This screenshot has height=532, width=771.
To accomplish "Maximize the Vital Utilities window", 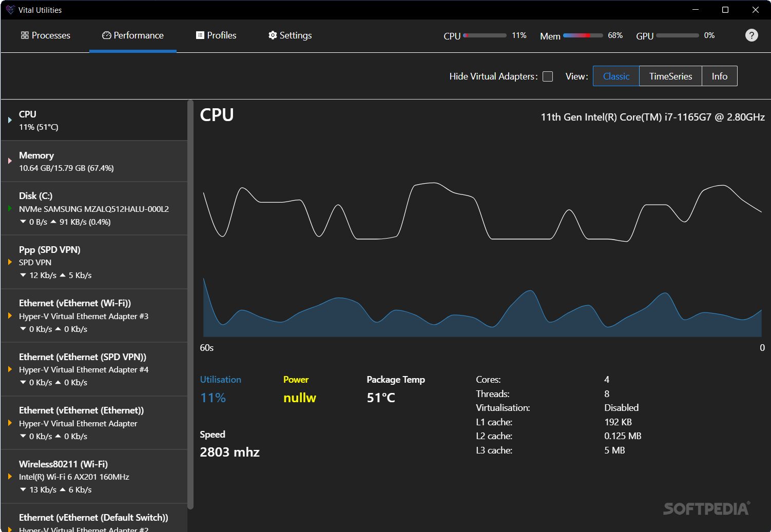I will click(x=725, y=10).
